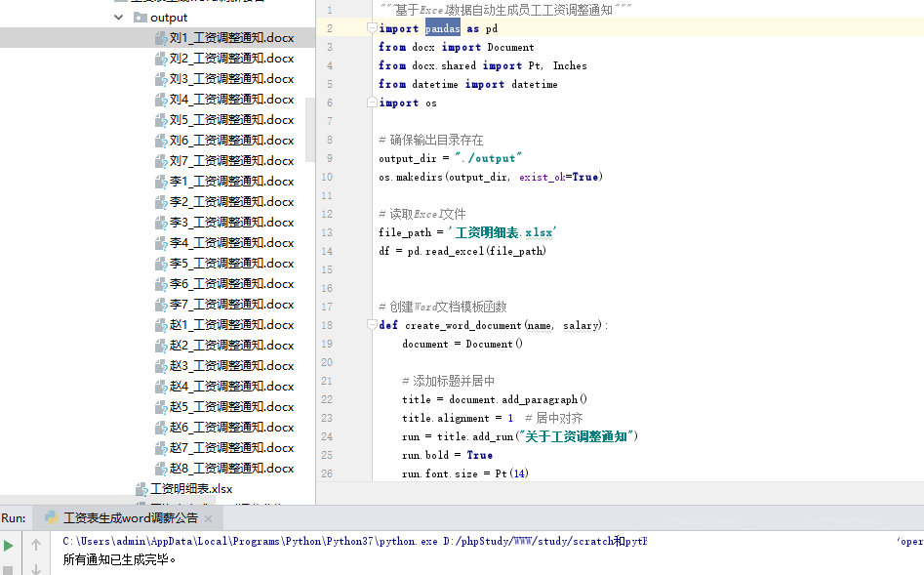Click the Python icon on the run tab
The width and height of the screenshot is (924, 575).
[x=52, y=517]
